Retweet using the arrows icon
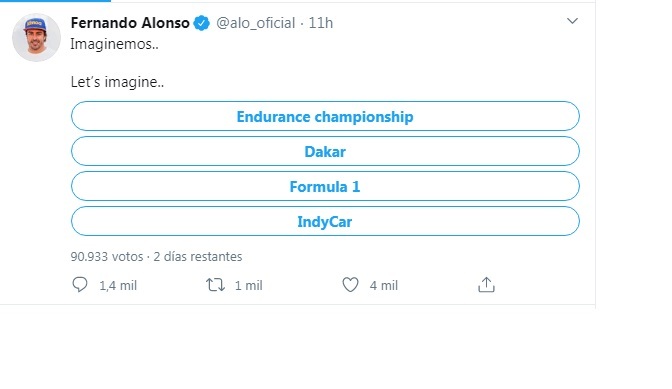The width and height of the screenshot is (672, 389). coord(215,285)
